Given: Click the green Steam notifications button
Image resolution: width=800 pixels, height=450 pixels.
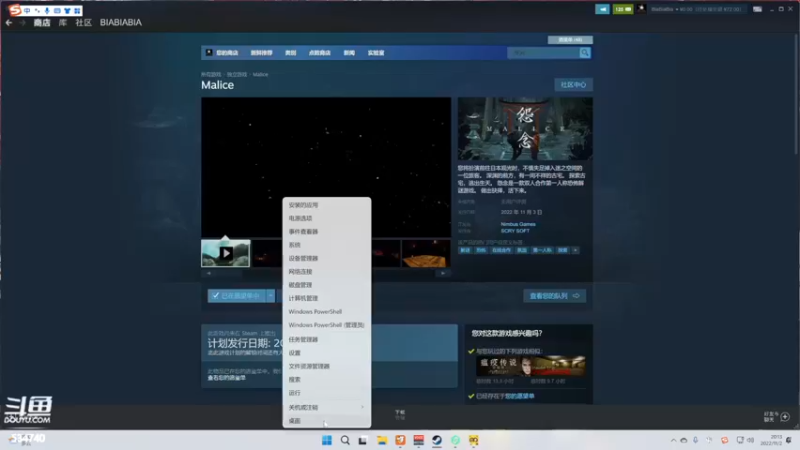Looking at the screenshot, I should [622, 9].
